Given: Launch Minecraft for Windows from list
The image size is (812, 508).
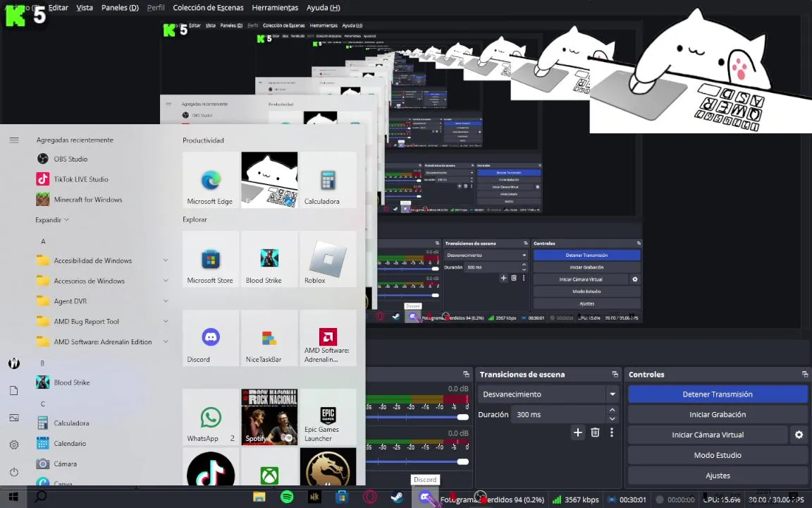Looking at the screenshot, I should 88,200.
